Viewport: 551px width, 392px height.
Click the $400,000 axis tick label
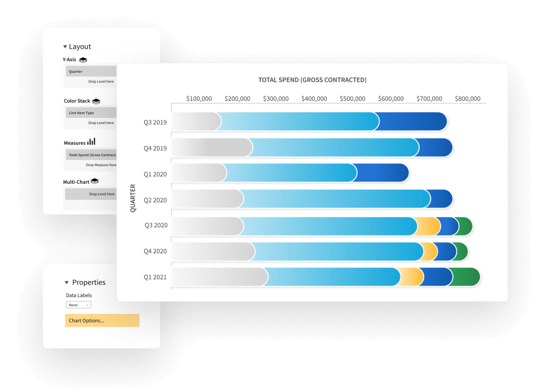(314, 99)
